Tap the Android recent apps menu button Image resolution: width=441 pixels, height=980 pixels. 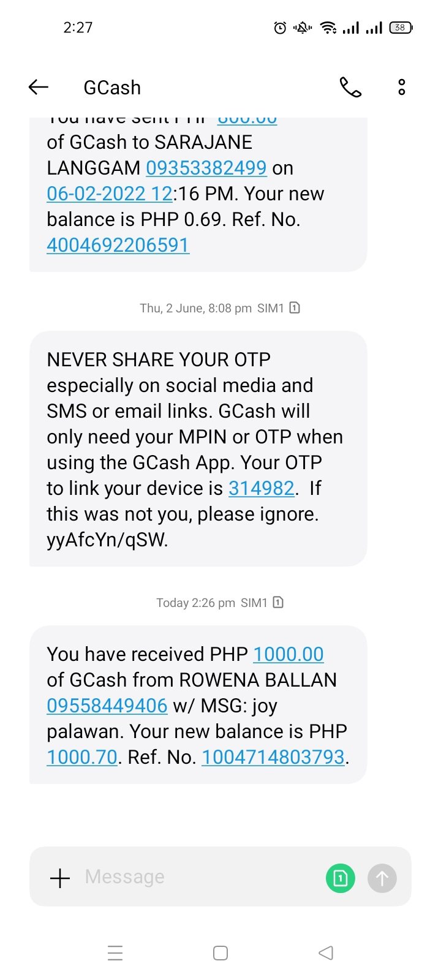(115, 953)
